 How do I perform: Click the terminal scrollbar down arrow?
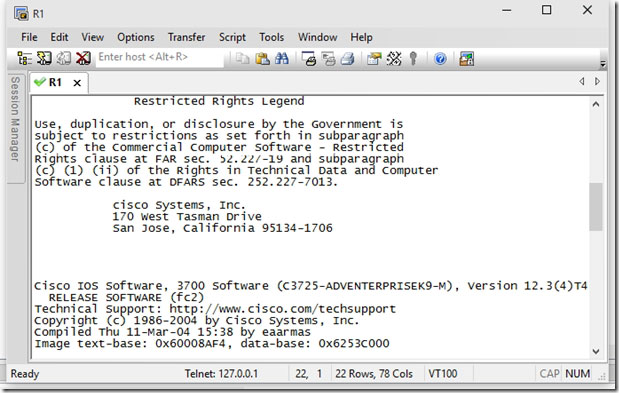point(596,351)
